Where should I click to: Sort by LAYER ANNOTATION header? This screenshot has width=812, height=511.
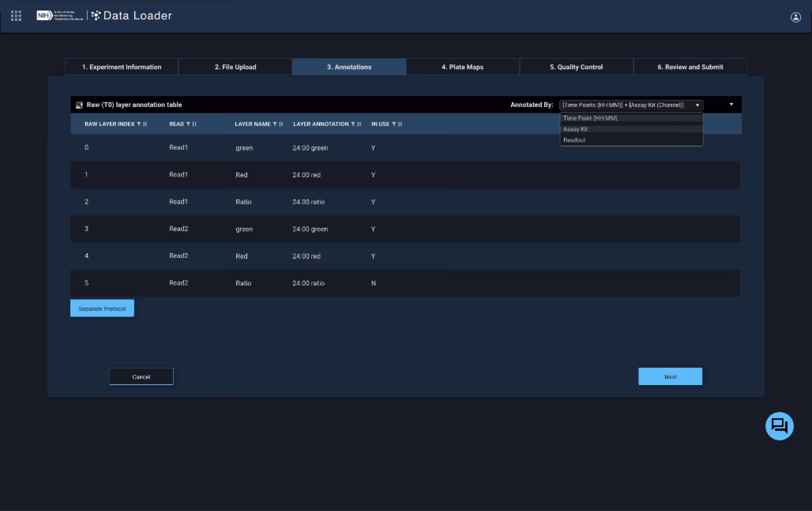321,124
